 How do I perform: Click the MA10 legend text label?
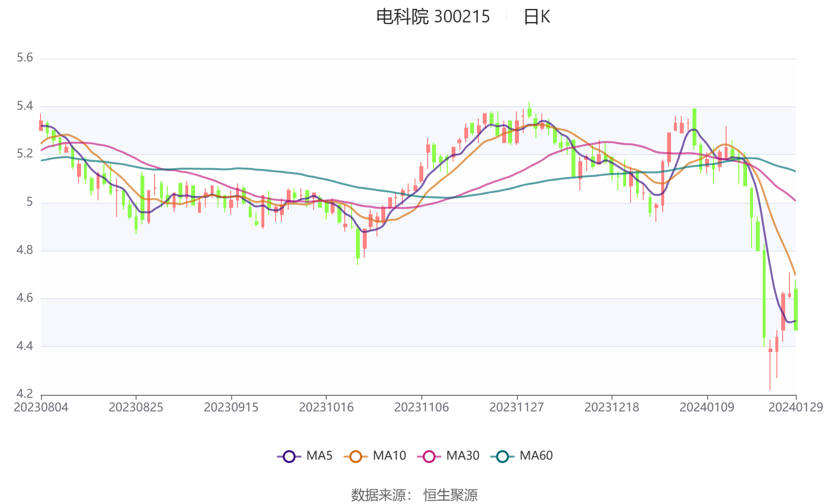click(389, 456)
